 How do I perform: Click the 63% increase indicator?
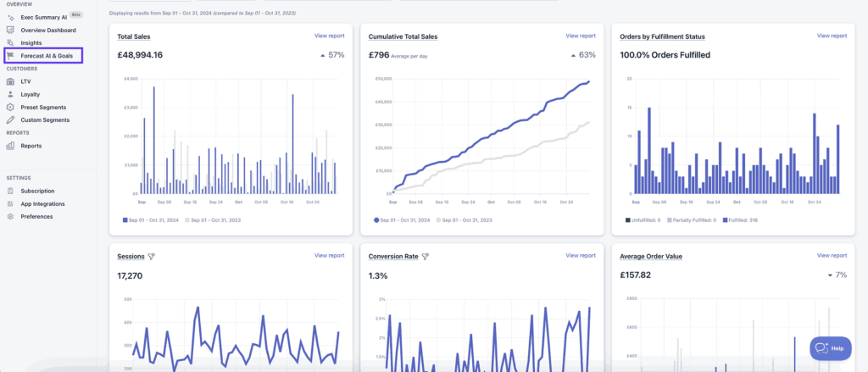583,55
